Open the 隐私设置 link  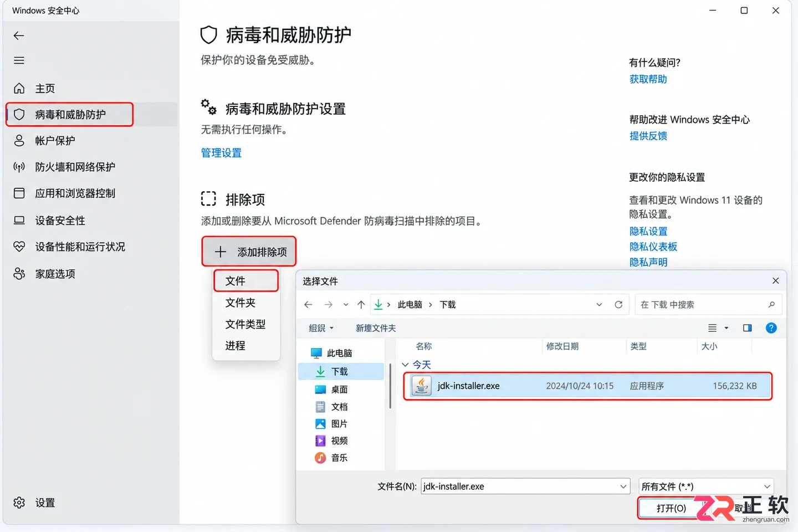(648, 231)
